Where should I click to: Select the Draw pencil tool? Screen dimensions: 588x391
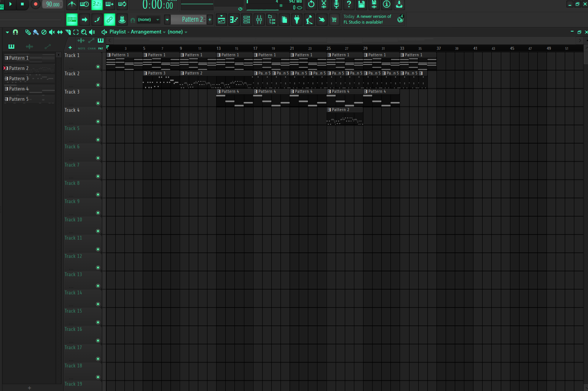28,32
